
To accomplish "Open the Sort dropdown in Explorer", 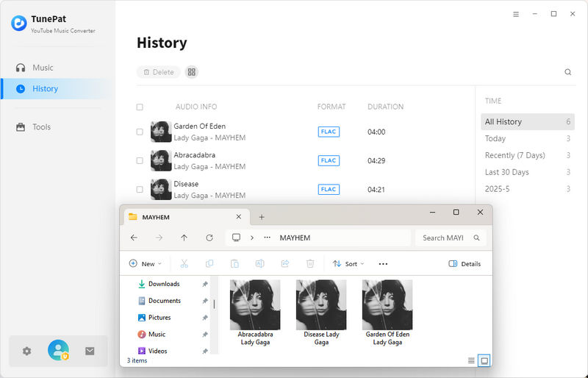I will (x=348, y=264).
